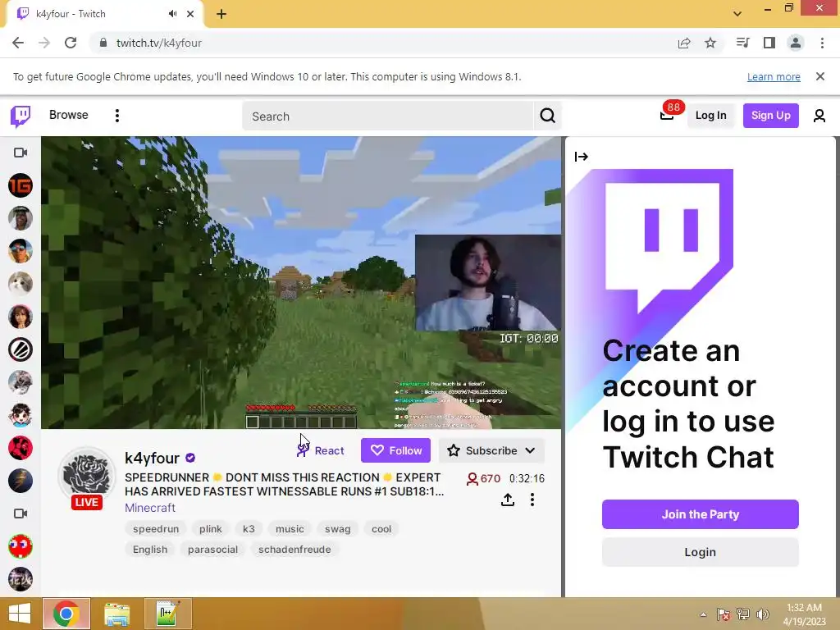Collapse the chat panel with arrow icon

point(582,157)
